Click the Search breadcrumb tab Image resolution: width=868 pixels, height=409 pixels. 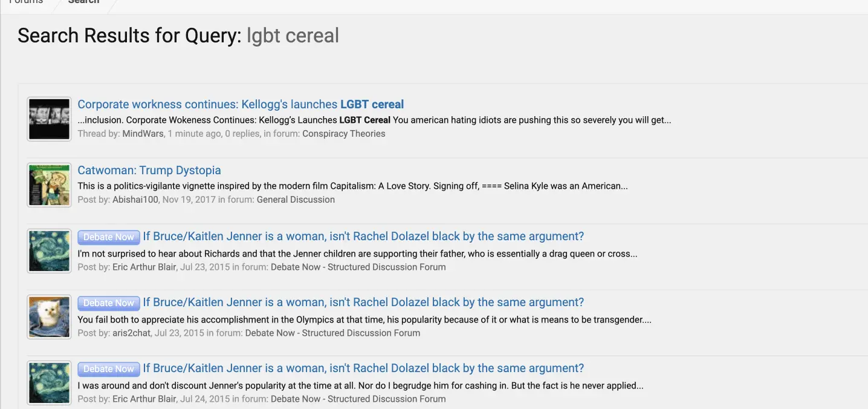[83, 2]
